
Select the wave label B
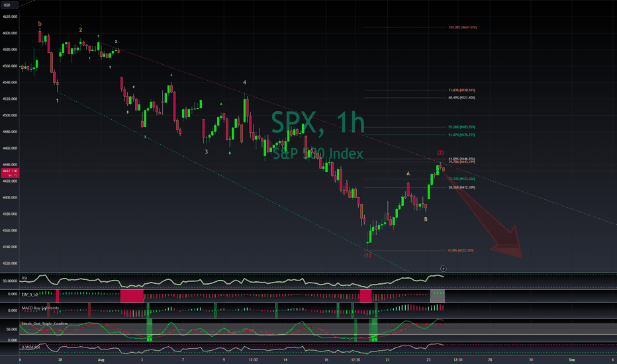coord(426,219)
